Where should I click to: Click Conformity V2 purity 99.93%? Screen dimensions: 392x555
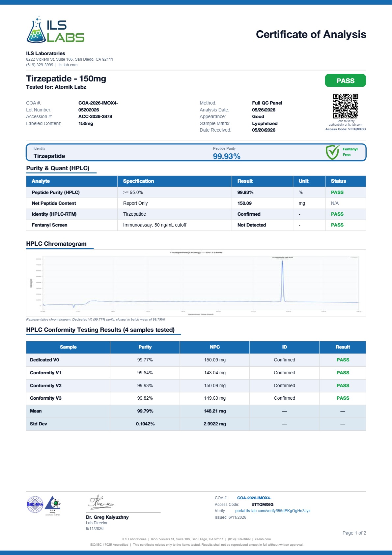[x=145, y=385]
